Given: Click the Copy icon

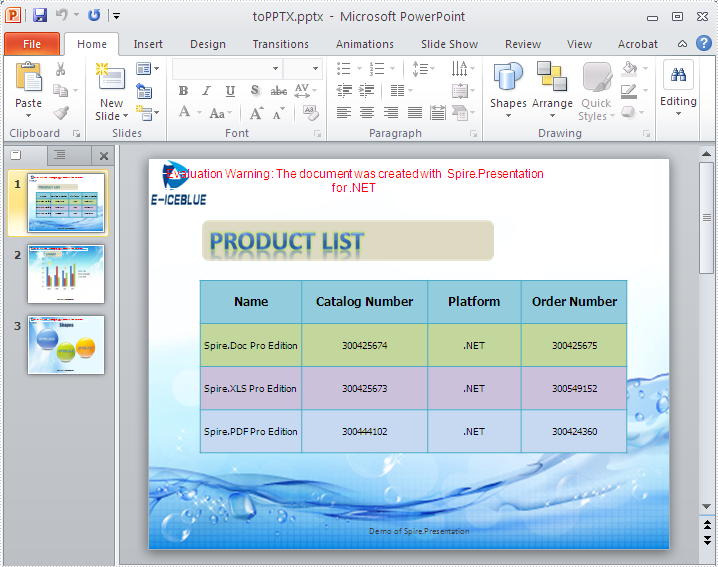Looking at the screenshot, I should 60,90.
